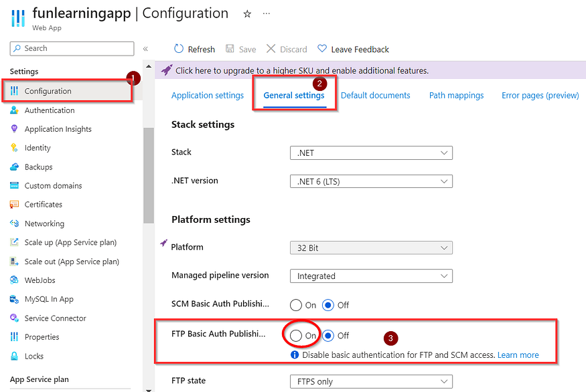This screenshot has width=586, height=392.
Task: Open the WebJobs gears icon
Action: (x=13, y=280)
